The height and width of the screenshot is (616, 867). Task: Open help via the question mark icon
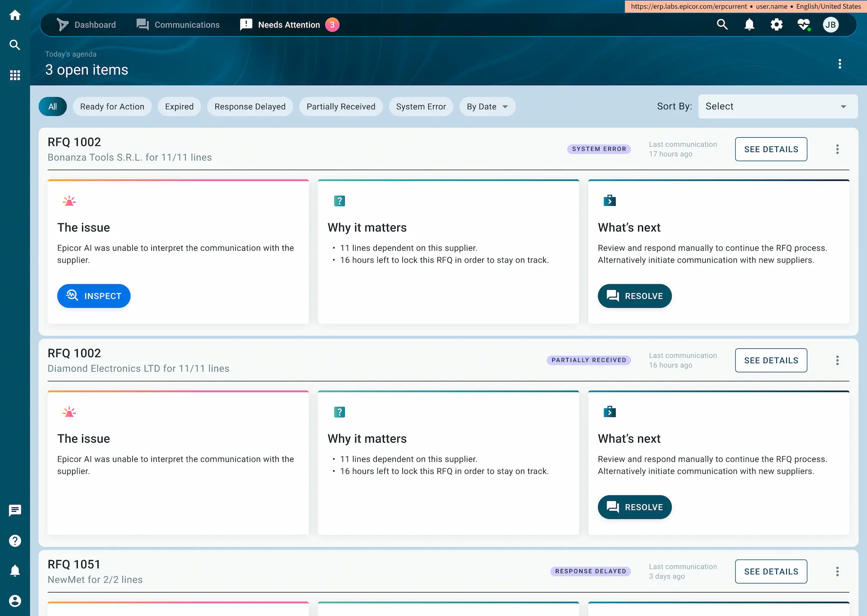tap(15, 541)
